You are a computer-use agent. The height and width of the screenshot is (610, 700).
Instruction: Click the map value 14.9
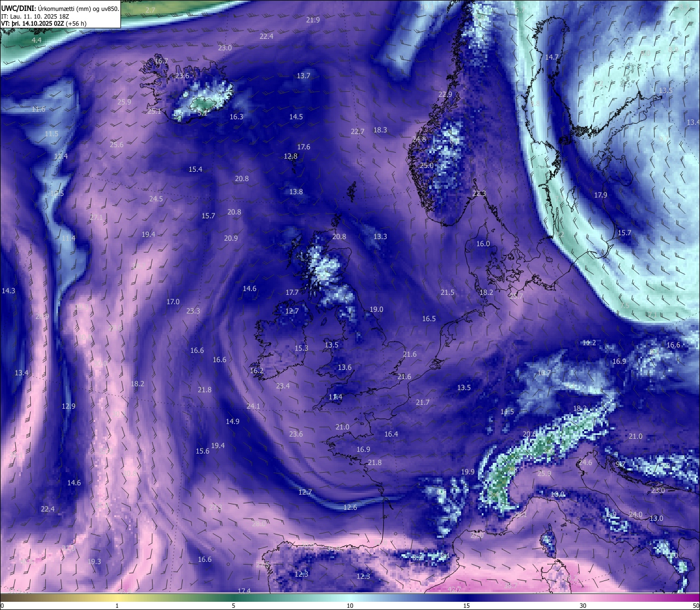click(x=232, y=422)
